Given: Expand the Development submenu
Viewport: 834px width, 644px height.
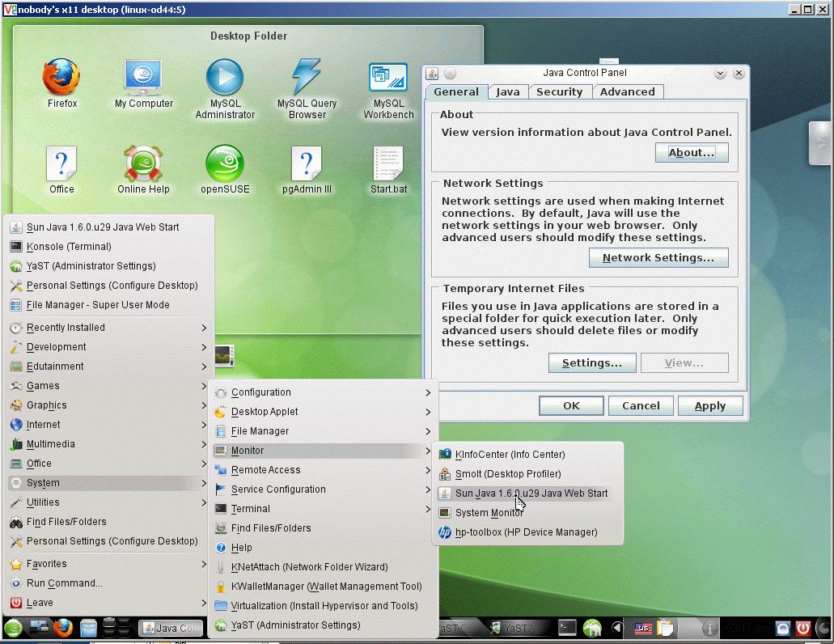Looking at the screenshot, I should click(108, 347).
